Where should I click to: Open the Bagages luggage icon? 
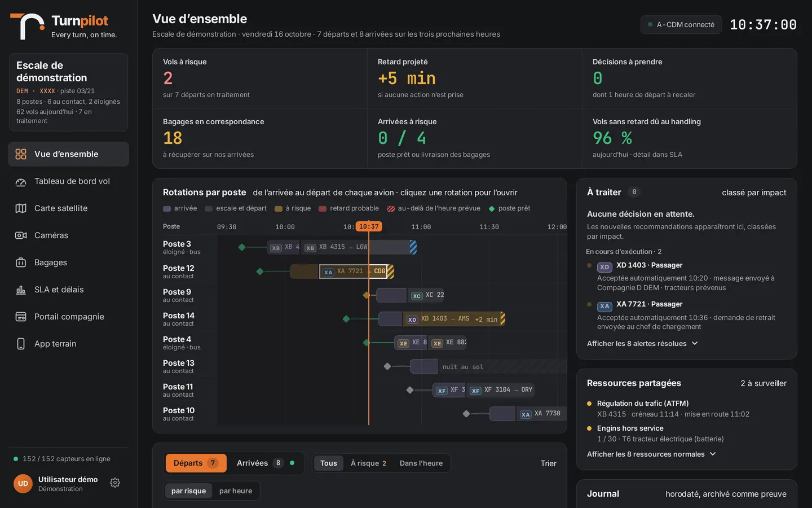coord(21,262)
